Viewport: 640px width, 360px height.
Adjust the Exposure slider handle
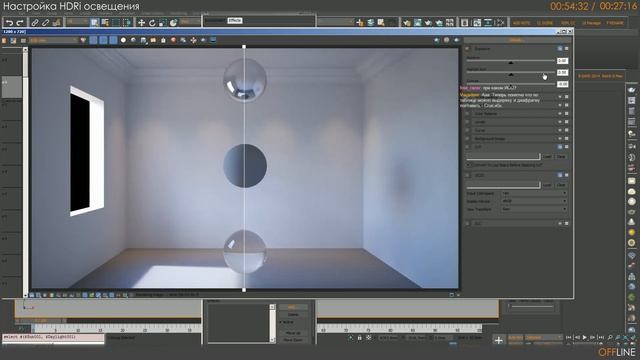511,62
